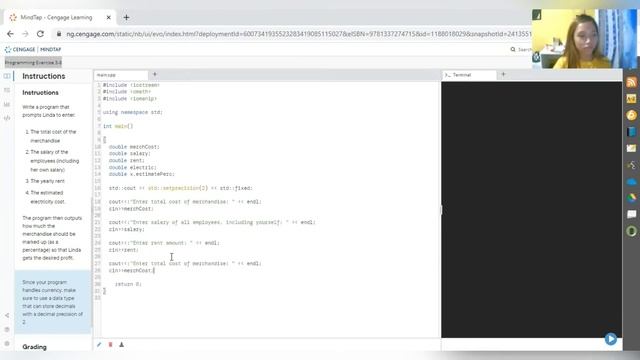Viewport: 640px width, 360px height.
Task: Click the bottom-most gear icon in left sidebar
Action: [7, 344]
